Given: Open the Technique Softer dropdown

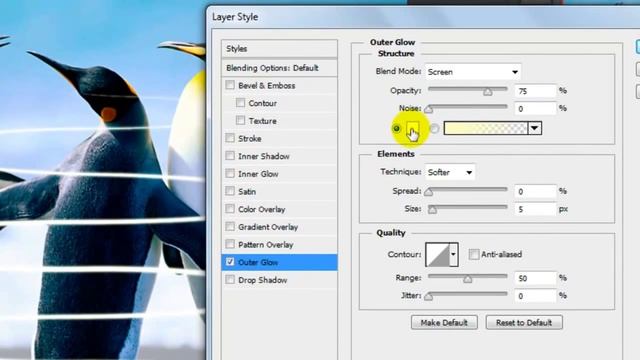Looking at the screenshot, I should (x=450, y=172).
